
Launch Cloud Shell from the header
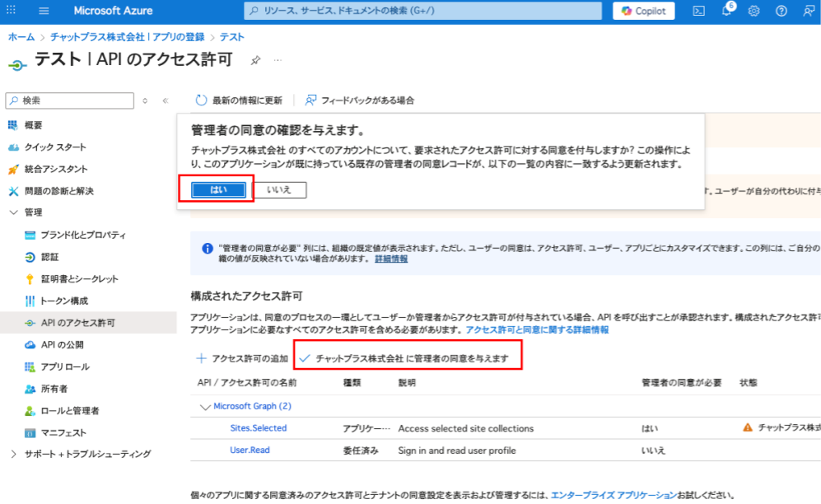click(699, 11)
